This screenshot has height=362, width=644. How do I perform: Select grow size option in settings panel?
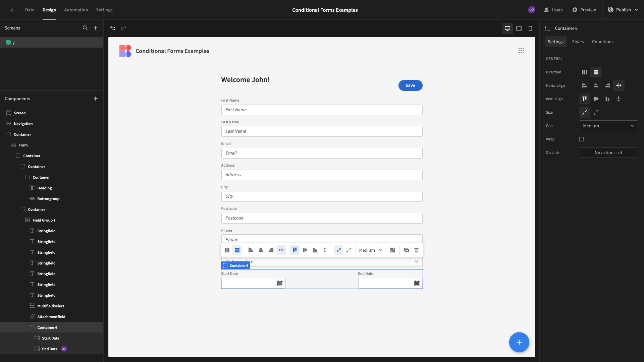(596, 112)
